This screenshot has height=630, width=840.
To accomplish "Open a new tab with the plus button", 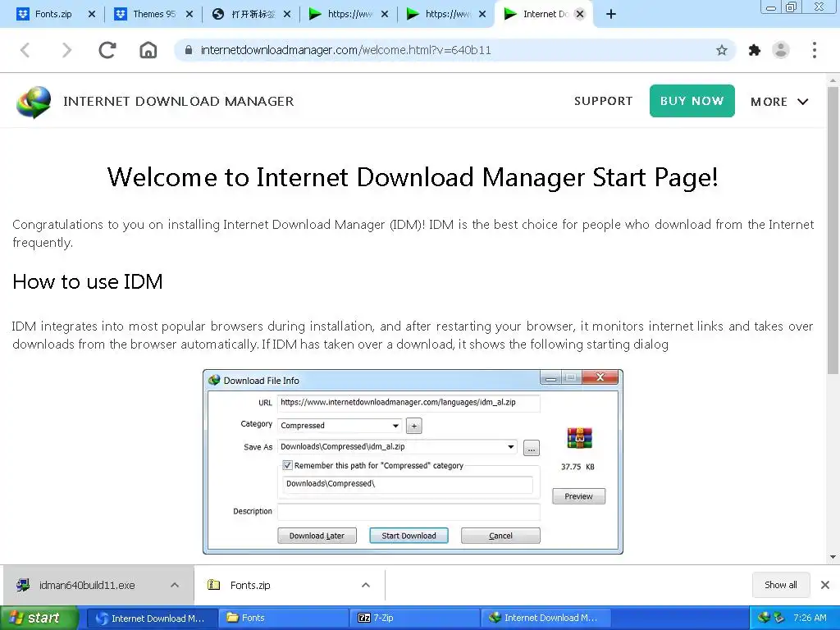I will [x=610, y=15].
